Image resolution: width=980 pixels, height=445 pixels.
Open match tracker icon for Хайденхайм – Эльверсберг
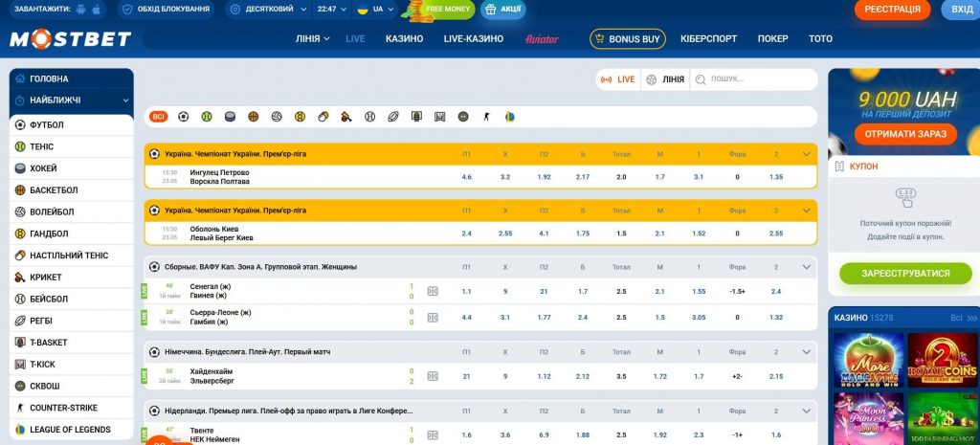click(433, 376)
